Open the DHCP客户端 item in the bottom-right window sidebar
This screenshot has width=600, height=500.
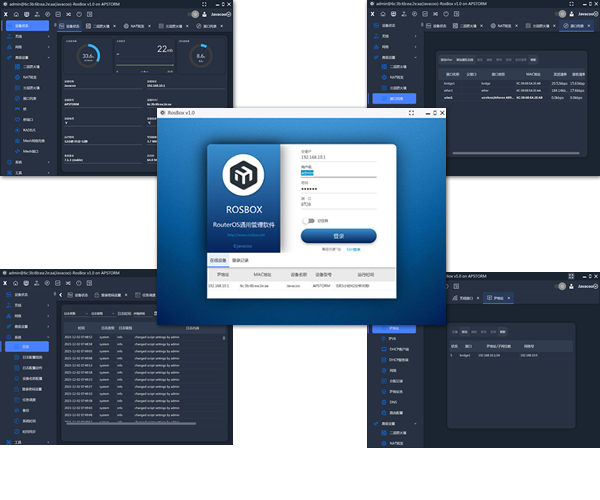pos(396,349)
